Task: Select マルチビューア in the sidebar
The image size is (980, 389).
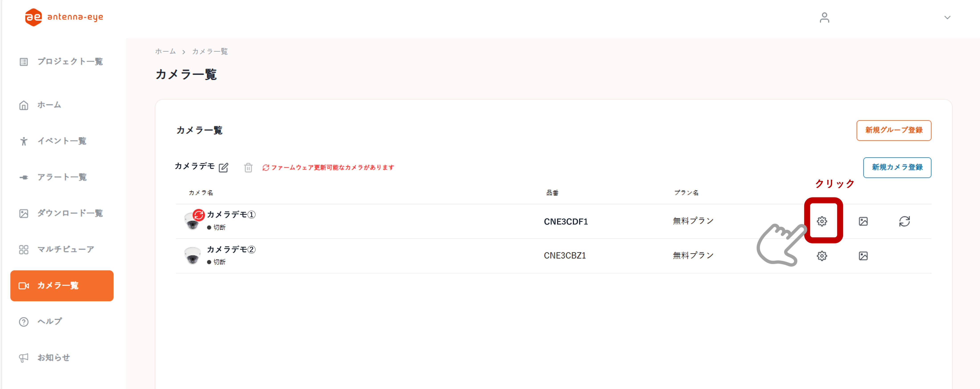Action: 65,249
